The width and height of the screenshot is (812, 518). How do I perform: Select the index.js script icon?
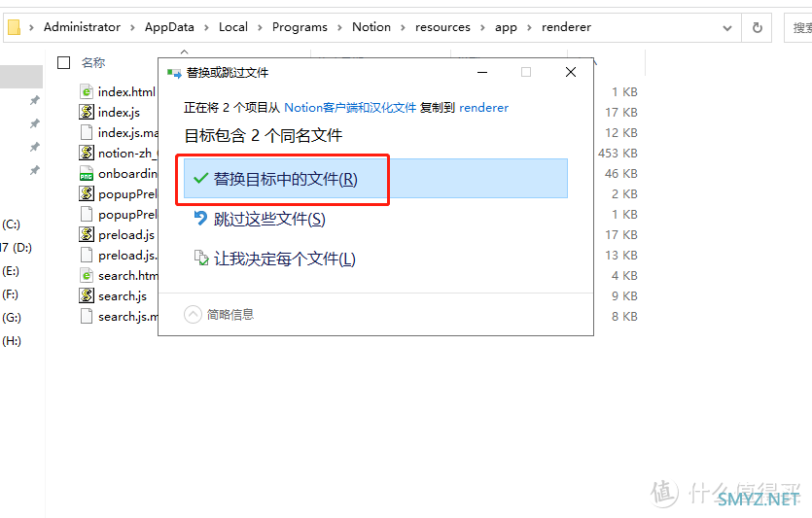87,112
